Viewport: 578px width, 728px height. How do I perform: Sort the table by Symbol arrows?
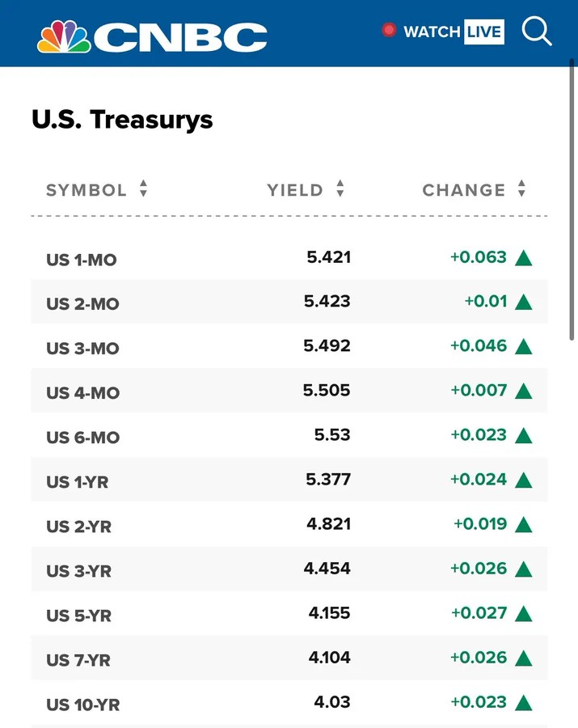click(143, 189)
